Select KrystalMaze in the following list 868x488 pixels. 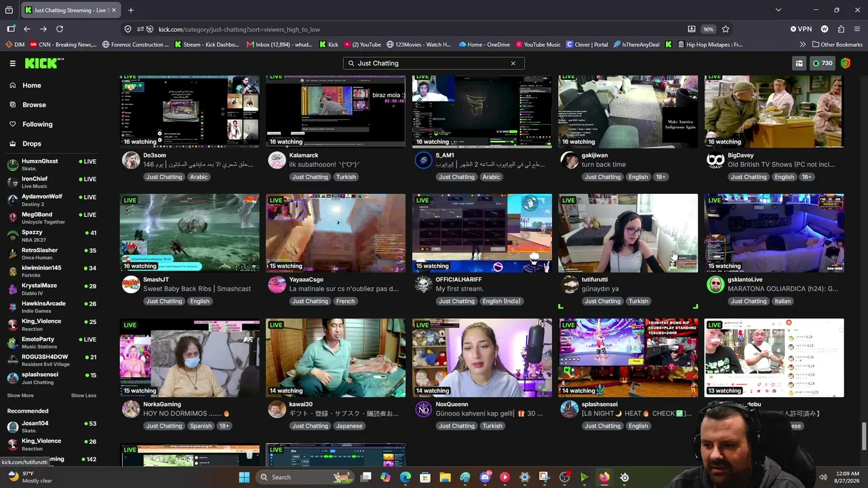tap(52, 289)
